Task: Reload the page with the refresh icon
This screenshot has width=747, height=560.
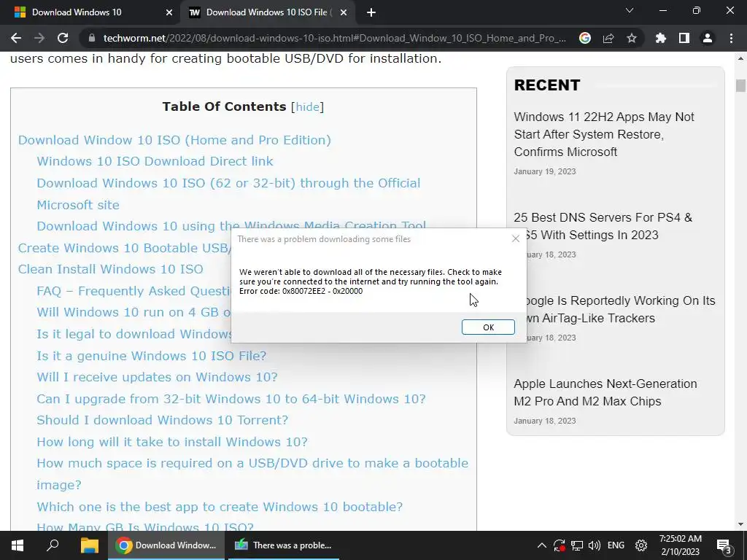Action: pyautogui.click(x=63, y=38)
